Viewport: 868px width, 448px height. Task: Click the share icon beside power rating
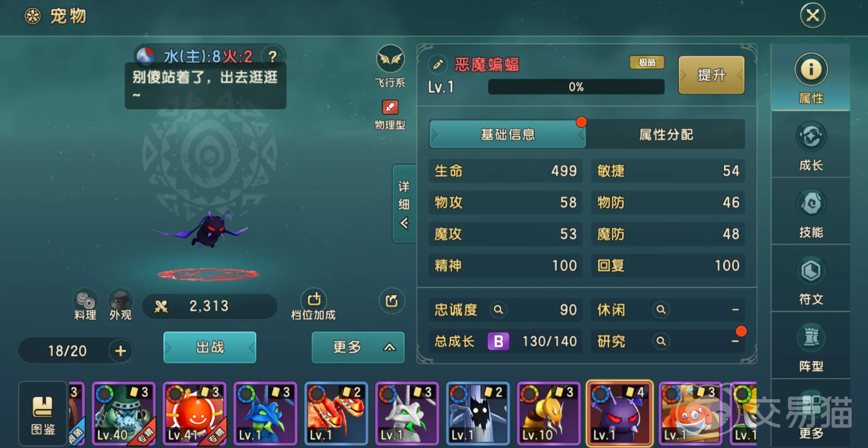392,300
